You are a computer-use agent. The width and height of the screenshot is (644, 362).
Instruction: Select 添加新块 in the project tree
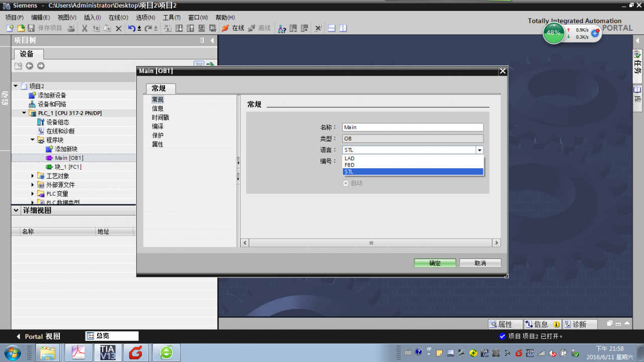tap(66, 149)
